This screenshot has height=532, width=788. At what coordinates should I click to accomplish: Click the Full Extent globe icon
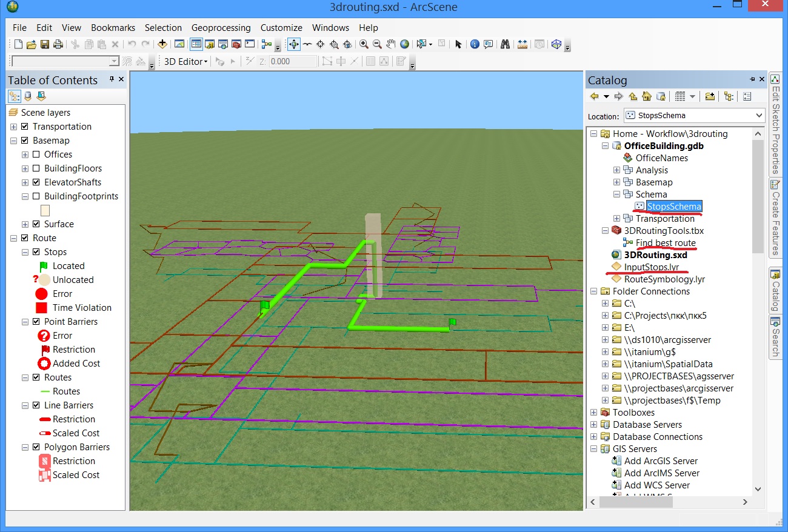pos(404,44)
